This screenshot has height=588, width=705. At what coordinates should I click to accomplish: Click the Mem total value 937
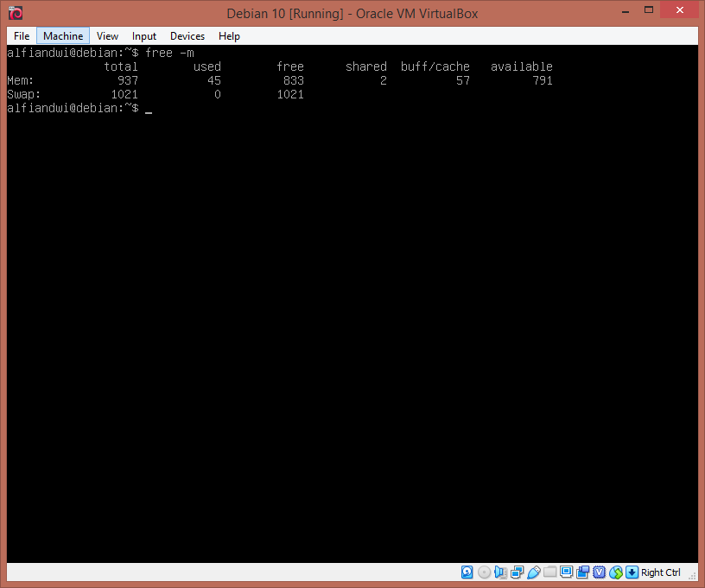pyautogui.click(x=128, y=80)
